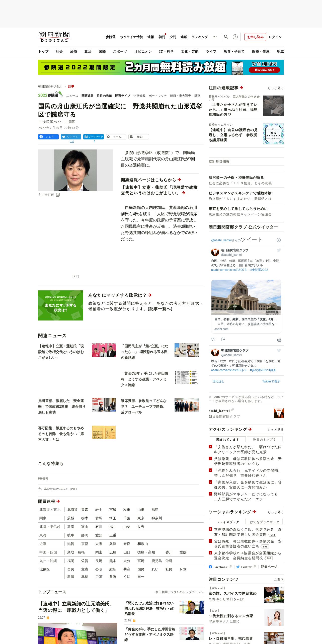Open the ボートマッチ green thumbnail
Image resolution: width=322 pixels, height=644 pixels.
61,305
